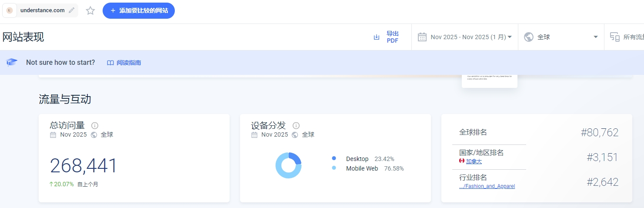644x208 pixels.
Task: Click the info icon next to 总访问量
Action: click(95, 126)
